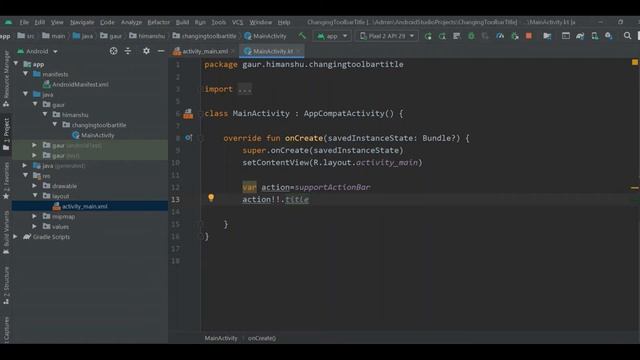Open the Navigate menu

[x=82, y=22]
